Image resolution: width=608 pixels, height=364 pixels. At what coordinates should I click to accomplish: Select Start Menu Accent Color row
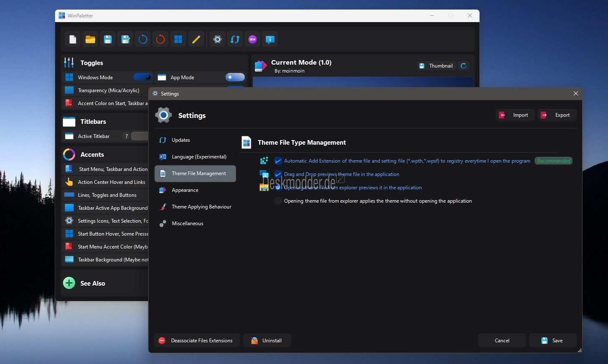click(x=105, y=247)
